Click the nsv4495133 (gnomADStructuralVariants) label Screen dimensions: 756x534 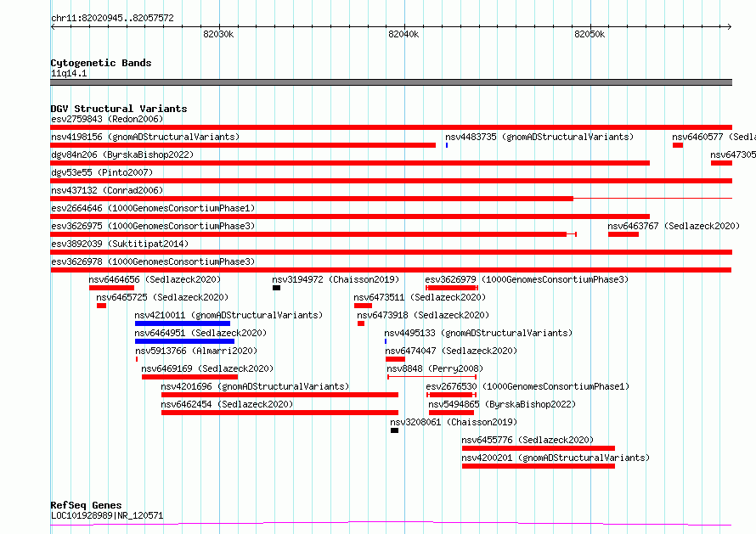[x=478, y=333]
